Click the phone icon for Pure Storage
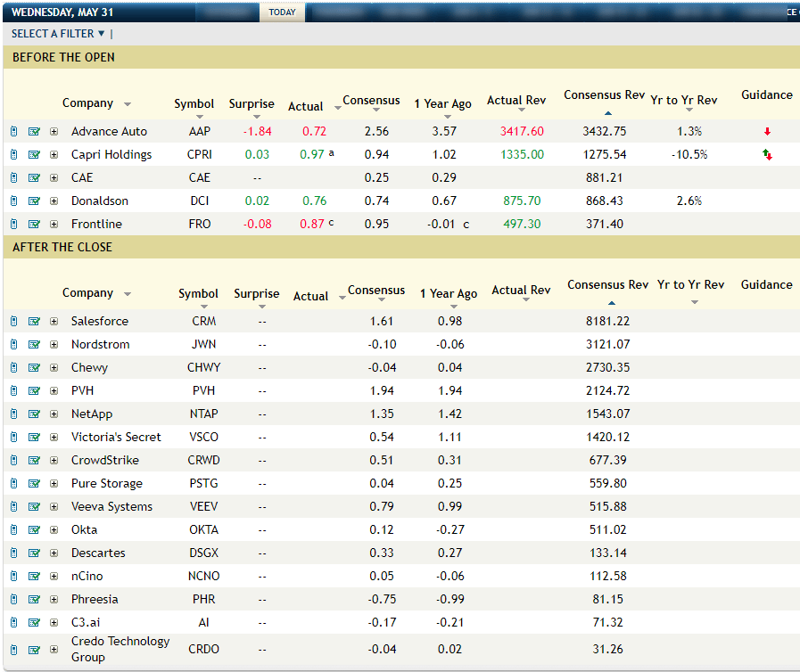Screen dimensions: 800x672 pos(13,483)
